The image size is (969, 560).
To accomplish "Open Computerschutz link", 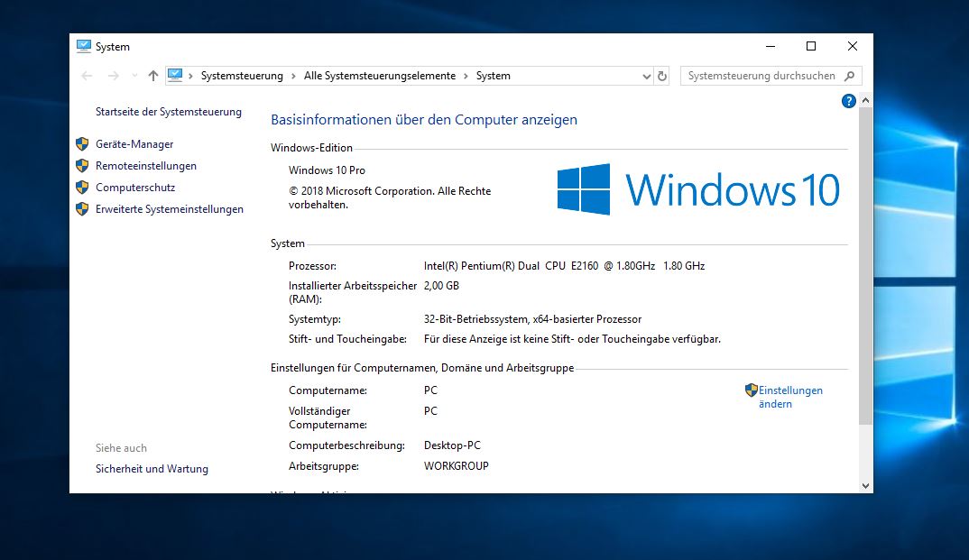I will coord(135,187).
